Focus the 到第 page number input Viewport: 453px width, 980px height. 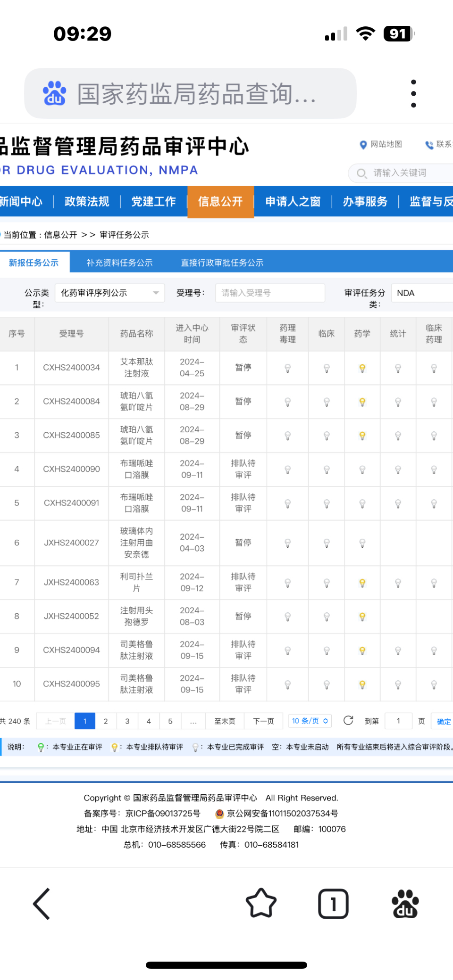pyautogui.click(x=398, y=721)
